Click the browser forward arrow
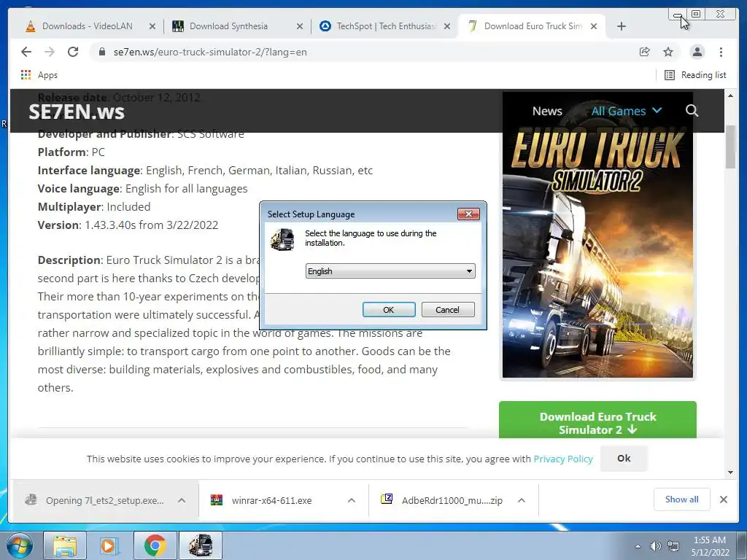 (x=50, y=52)
